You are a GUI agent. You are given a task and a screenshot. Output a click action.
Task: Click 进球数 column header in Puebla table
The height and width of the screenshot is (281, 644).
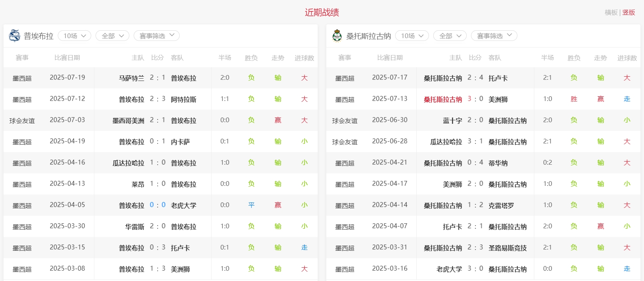(x=304, y=58)
